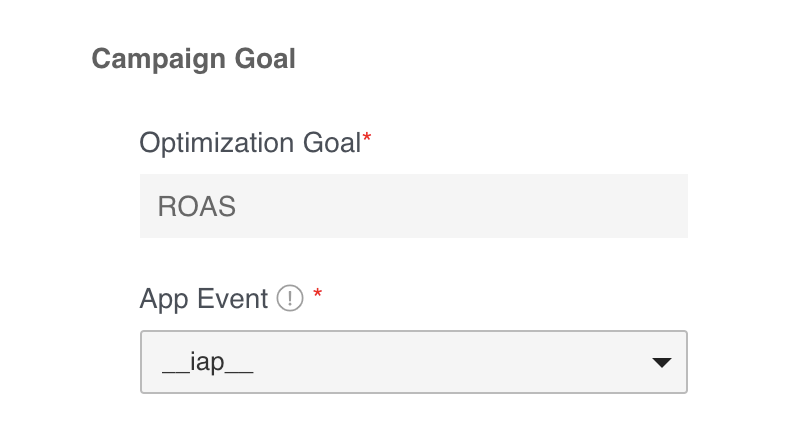This screenshot has height=438, width=802.
Task: Open the App Event dropdown showing __iap__
Action: (x=414, y=362)
